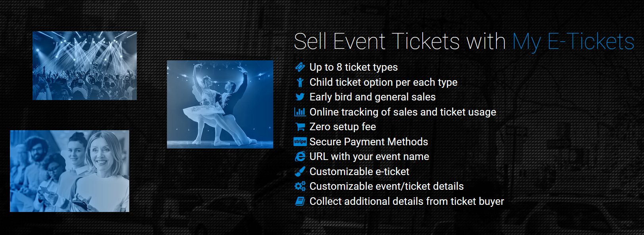The height and width of the screenshot is (235, 644).
Task: Click the Stripe logo icon
Action: pos(300,141)
